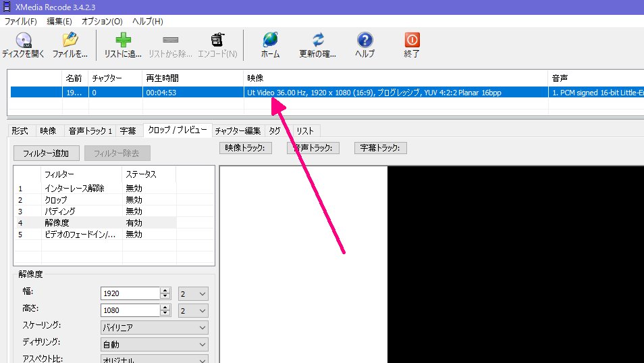Click the grayed Remove from List minus icon
The width and height of the screenshot is (644, 363).
coord(170,40)
